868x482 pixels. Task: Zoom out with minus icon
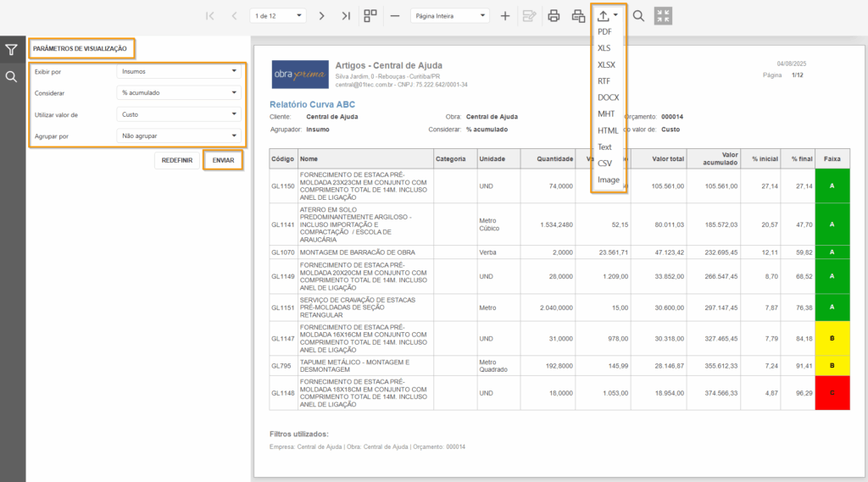click(x=395, y=16)
